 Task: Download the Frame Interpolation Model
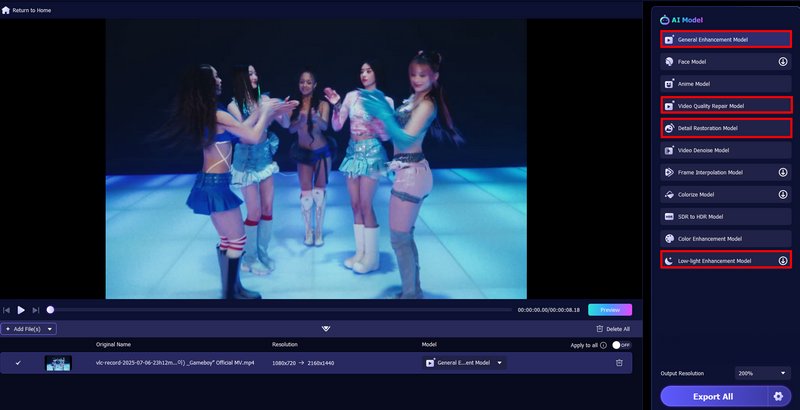(783, 172)
